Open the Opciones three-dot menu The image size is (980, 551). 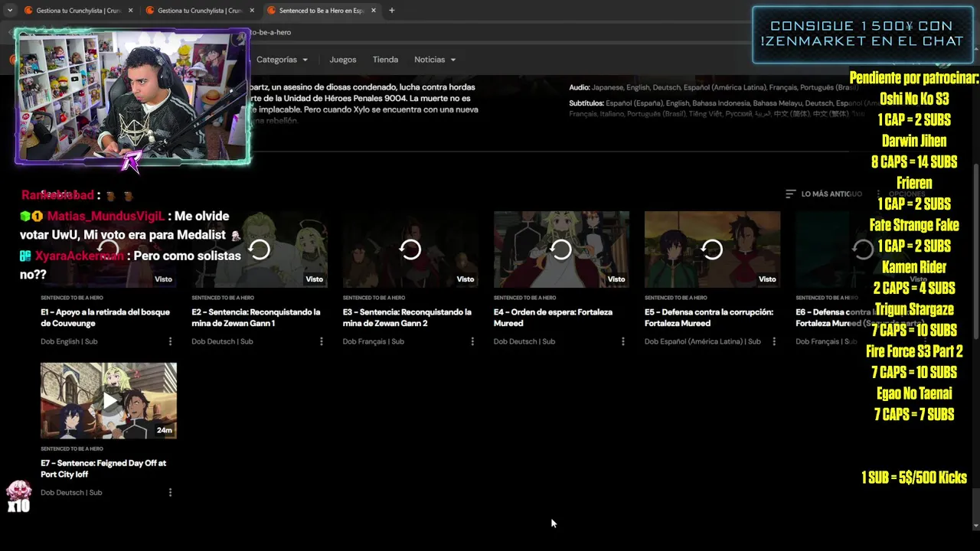878,194
